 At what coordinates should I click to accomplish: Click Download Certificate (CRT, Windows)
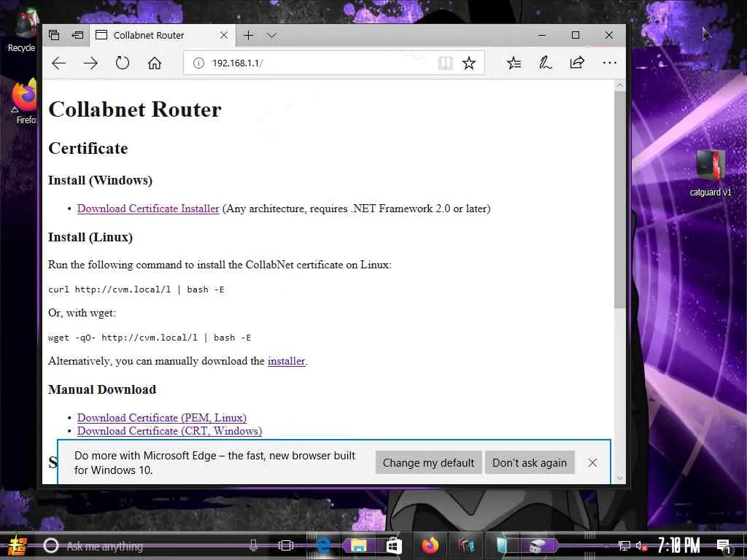click(x=169, y=431)
